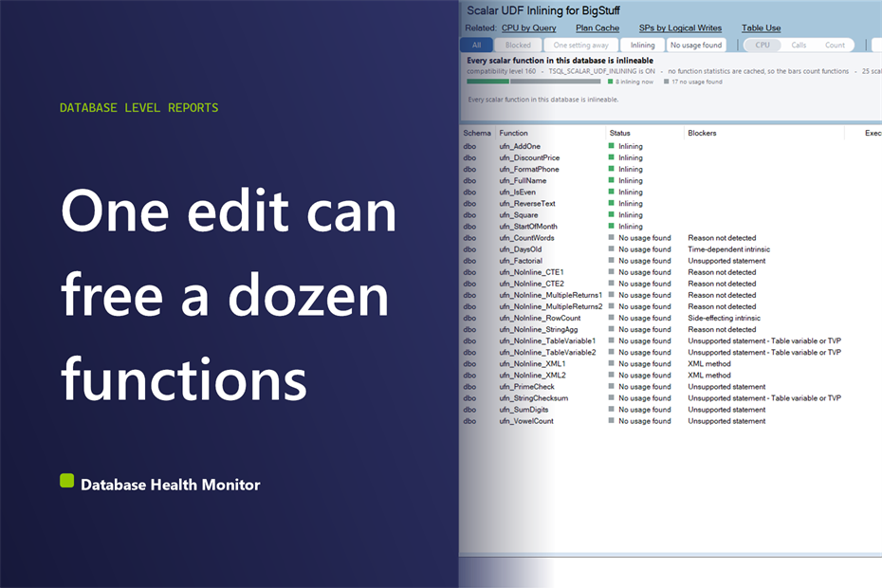Viewport: 882px width, 588px height.
Task: Open the Table Use related report
Action: [761, 28]
